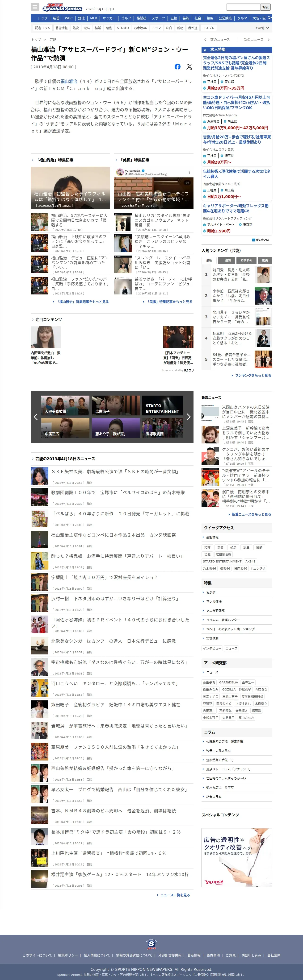Open 中居正広 carousel thumbnail
This screenshot has height=980, width=303.
pyautogui.click(x=65, y=428)
